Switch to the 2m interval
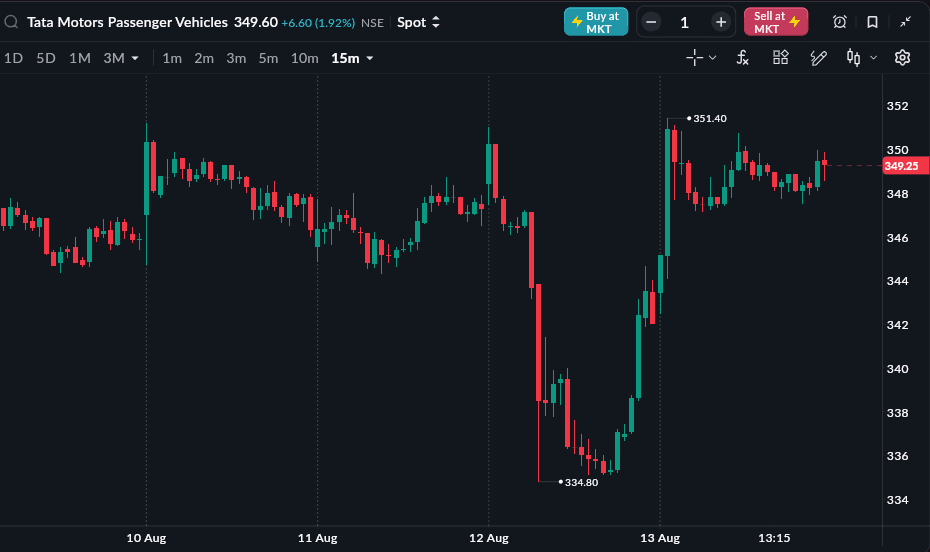The image size is (930, 552). click(204, 58)
